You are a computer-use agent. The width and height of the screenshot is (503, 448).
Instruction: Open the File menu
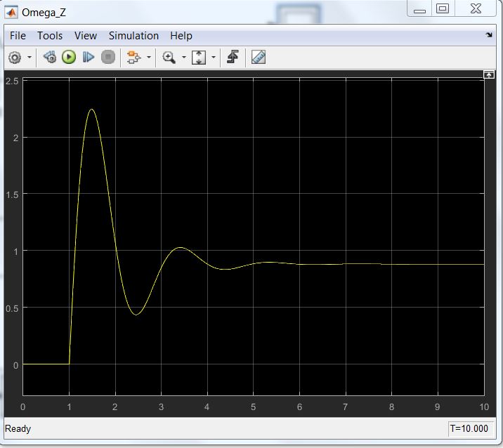click(x=18, y=36)
